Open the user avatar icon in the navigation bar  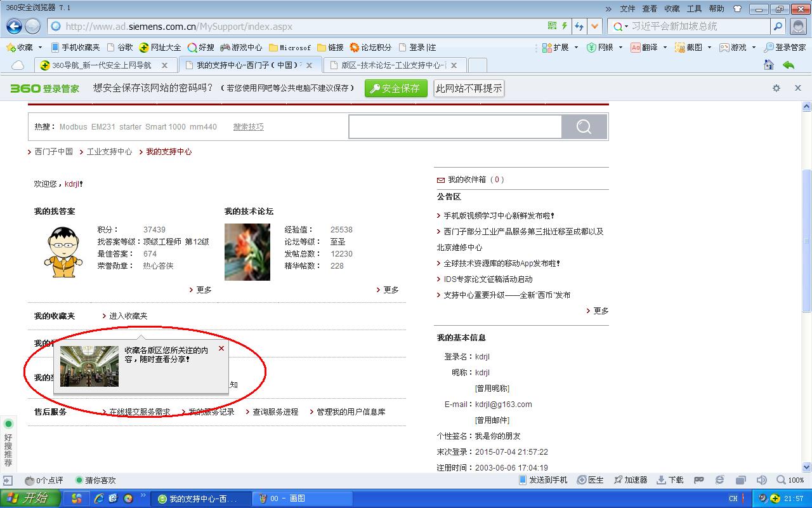(799, 26)
